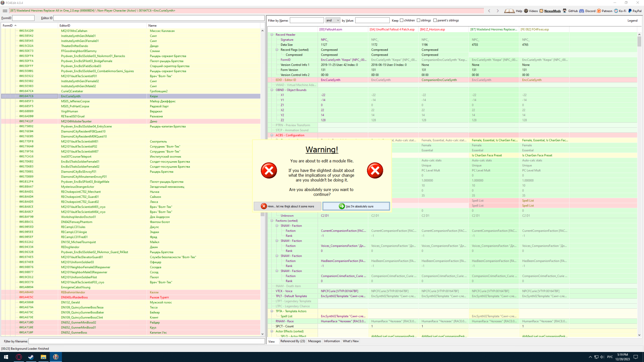Click the back navigation arrow

click(x=489, y=11)
